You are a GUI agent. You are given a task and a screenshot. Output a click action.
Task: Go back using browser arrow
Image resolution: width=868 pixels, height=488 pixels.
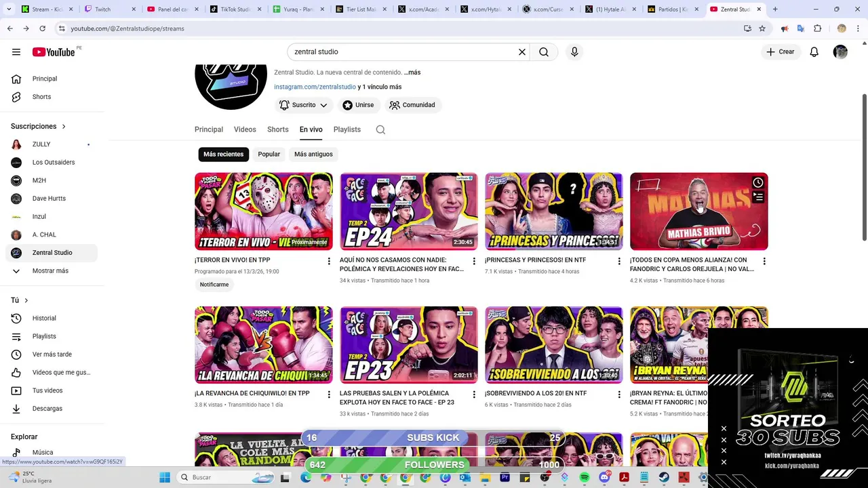[9, 28]
